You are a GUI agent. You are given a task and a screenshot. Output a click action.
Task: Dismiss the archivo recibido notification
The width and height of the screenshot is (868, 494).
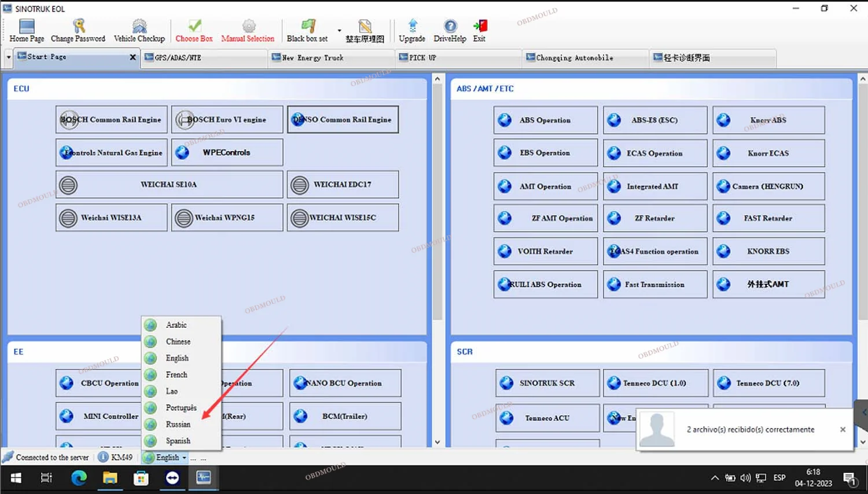(x=843, y=430)
